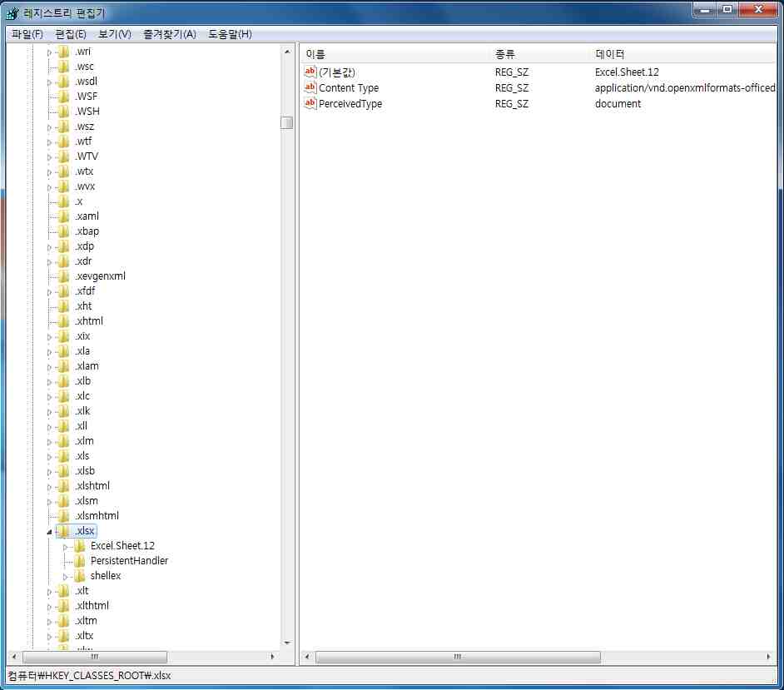784x690 pixels.
Task: Click the .xaml key folder icon
Action: pyautogui.click(x=63, y=216)
